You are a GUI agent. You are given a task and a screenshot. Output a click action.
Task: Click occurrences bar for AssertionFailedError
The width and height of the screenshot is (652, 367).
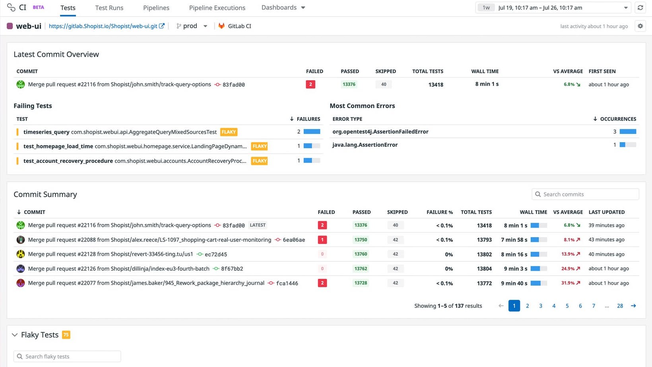[628, 132]
